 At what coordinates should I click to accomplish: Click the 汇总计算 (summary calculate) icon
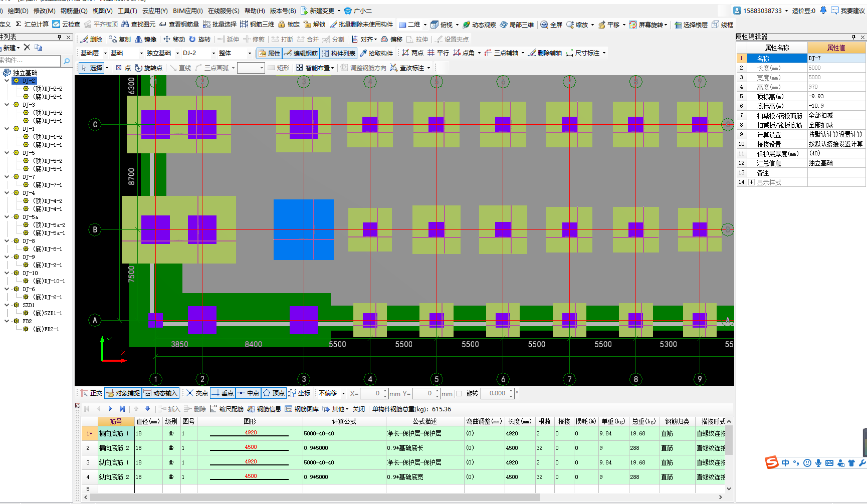pyautogui.click(x=32, y=24)
